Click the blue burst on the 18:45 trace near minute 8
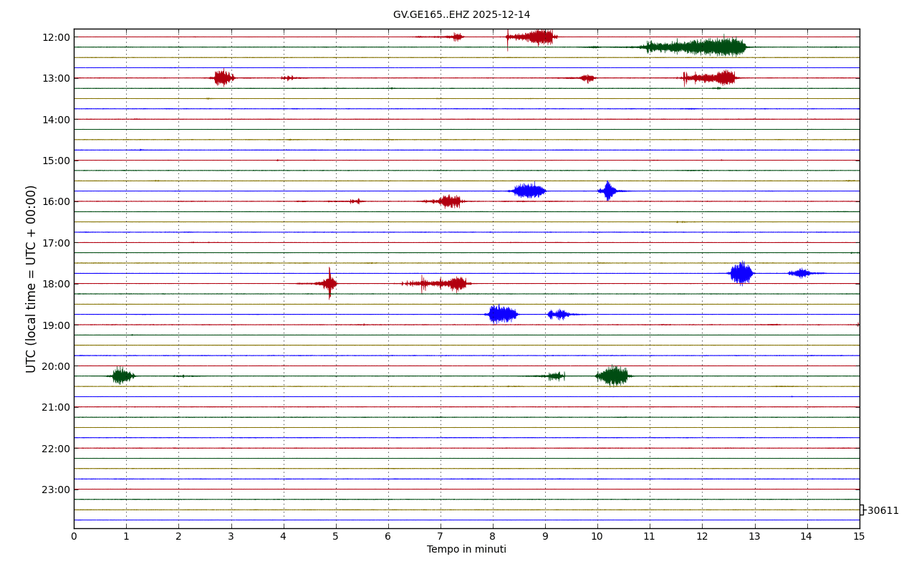 501,314
